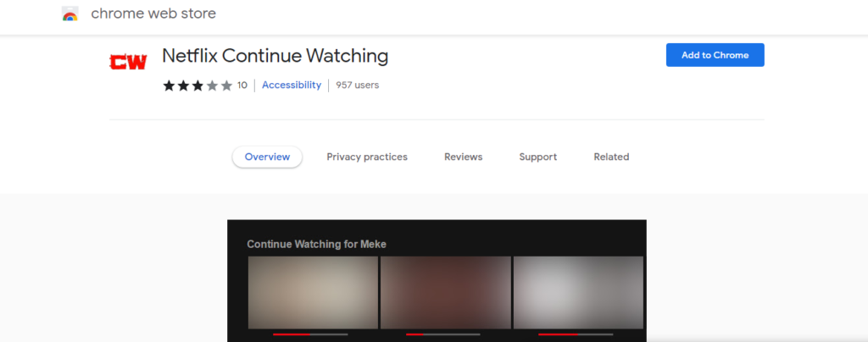Image resolution: width=868 pixels, height=342 pixels.
Task: Click the Continue Watching for Meke heading
Action: pyautogui.click(x=317, y=244)
